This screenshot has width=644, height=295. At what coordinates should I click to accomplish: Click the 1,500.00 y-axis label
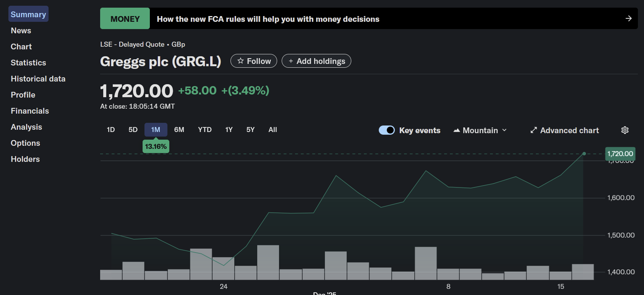(x=621, y=235)
